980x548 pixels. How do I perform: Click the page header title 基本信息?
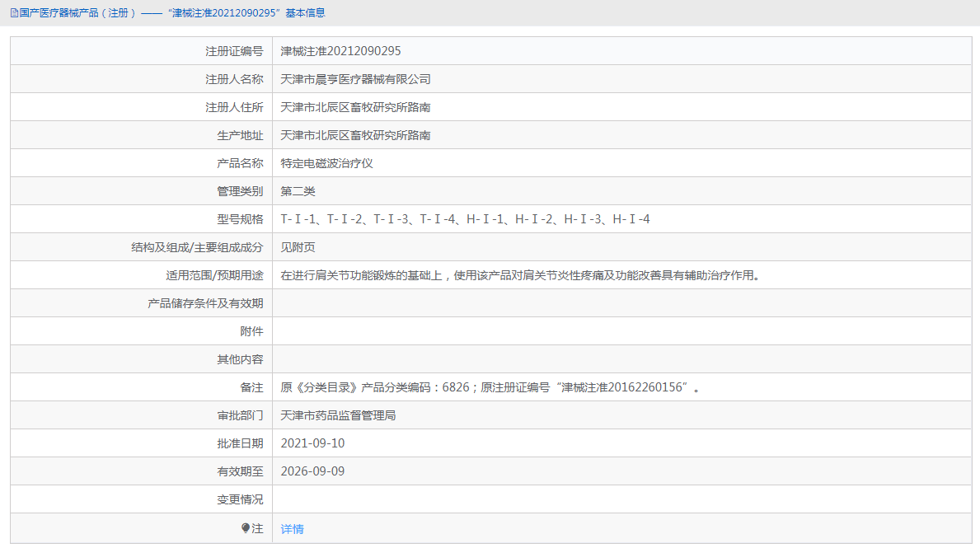[x=305, y=13]
